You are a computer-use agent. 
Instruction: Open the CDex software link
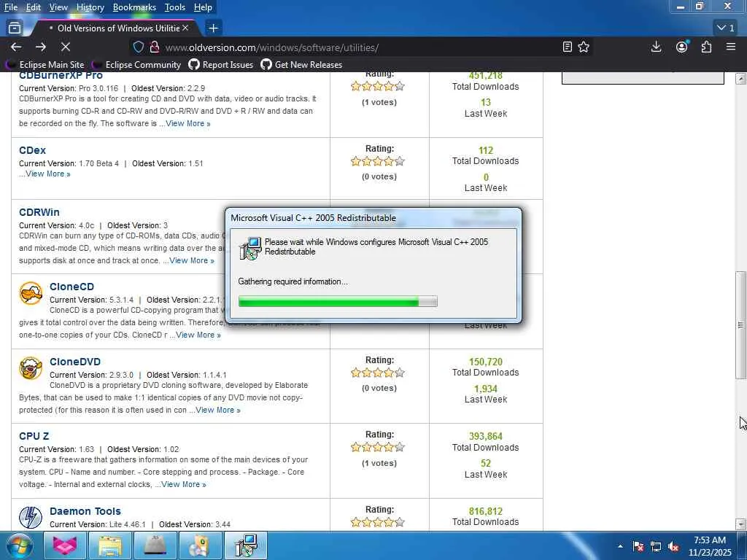(32, 150)
